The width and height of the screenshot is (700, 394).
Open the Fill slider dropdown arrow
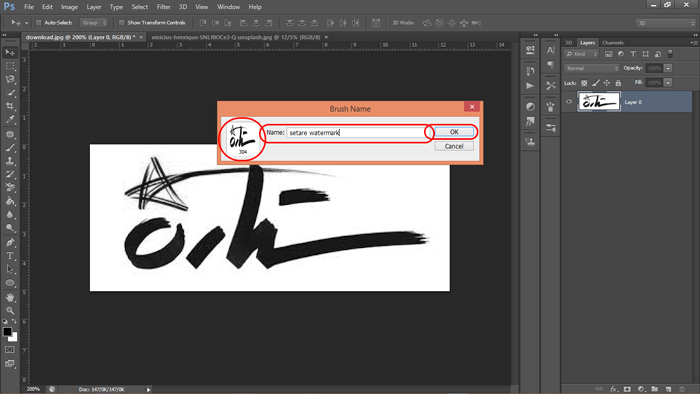tap(668, 83)
